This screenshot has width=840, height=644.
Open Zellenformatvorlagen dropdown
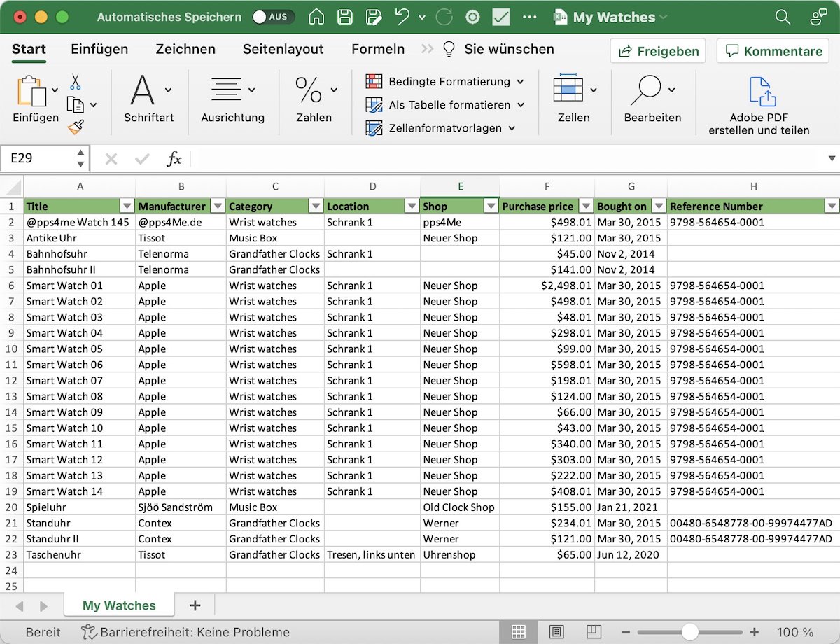(x=441, y=128)
